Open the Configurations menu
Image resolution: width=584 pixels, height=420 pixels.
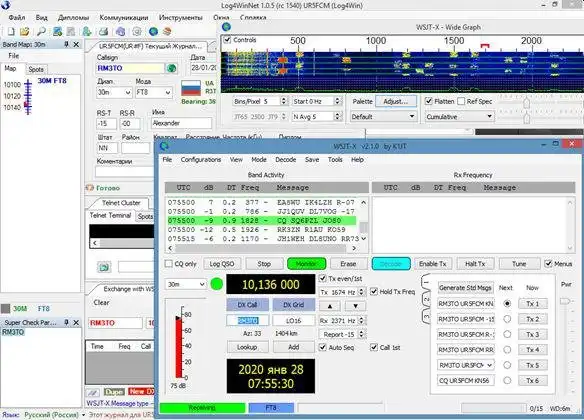pos(201,159)
